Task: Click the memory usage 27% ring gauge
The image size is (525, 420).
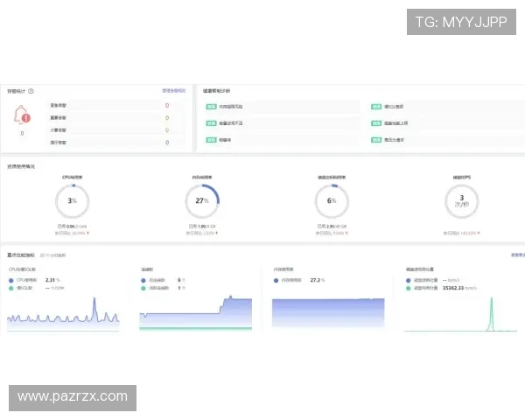Action: point(201,200)
